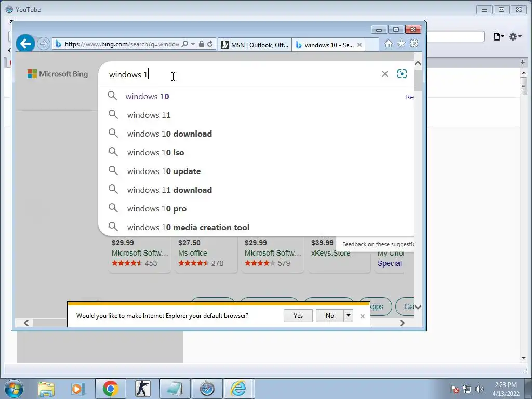This screenshot has width=532, height=399.
Task: Go to Home via house icon
Action: point(389,44)
